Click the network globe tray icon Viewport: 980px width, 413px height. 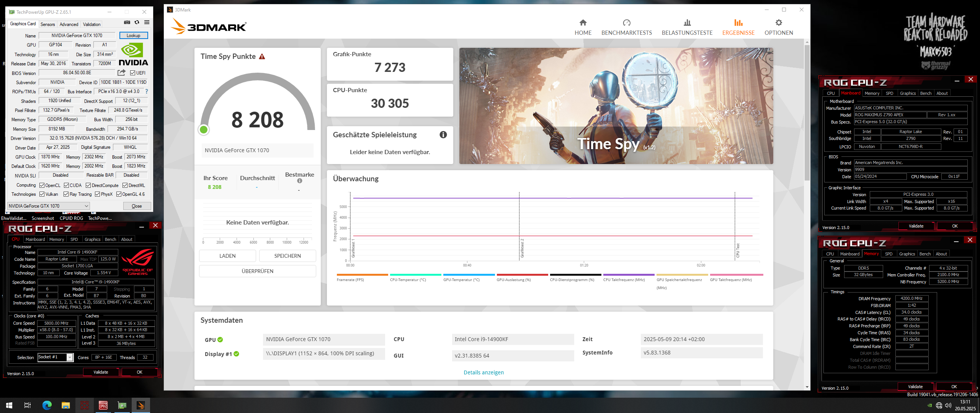point(939,405)
